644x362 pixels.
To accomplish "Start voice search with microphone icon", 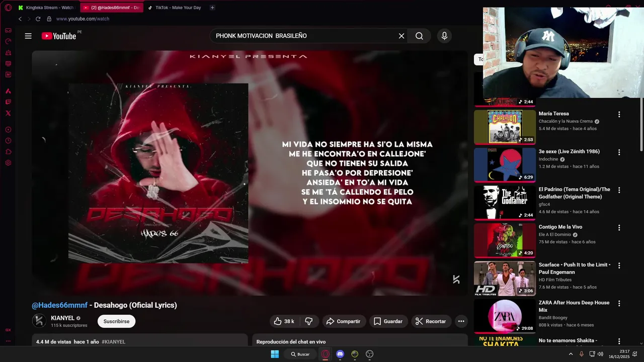I will pyautogui.click(x=444, y=36).
